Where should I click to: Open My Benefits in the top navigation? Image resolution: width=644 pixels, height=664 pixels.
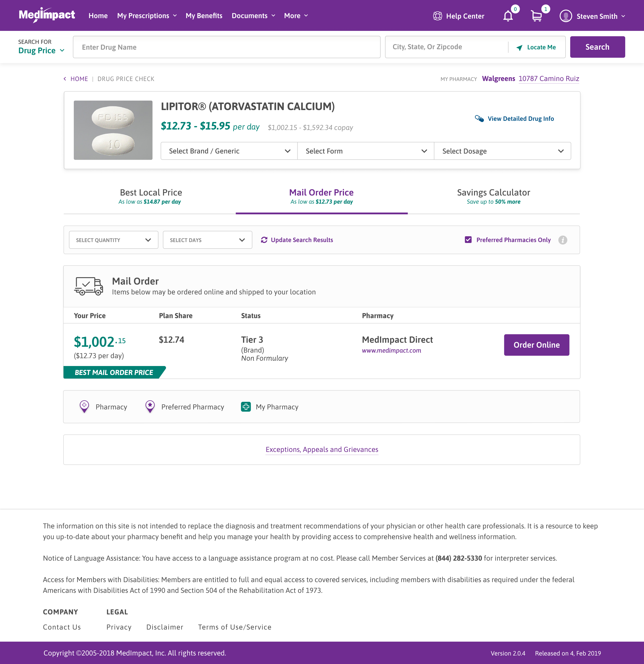tap(204, 16)
